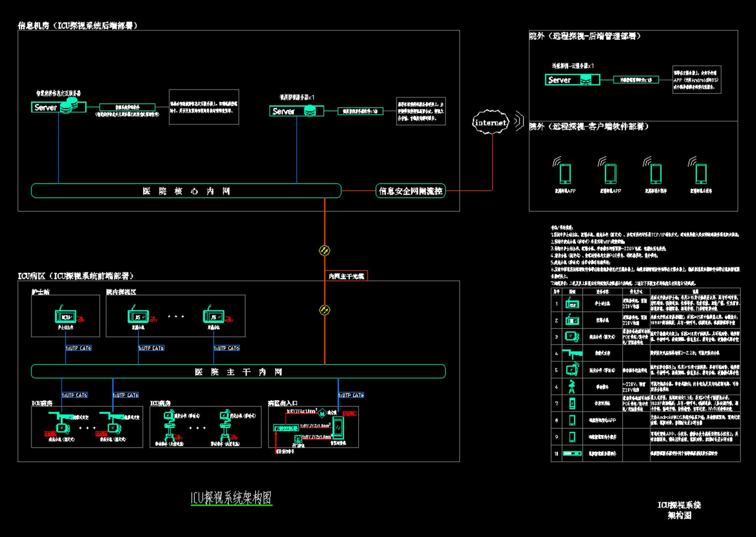Click the server bar icon in the last legend row
The image size is (756, 537).
[572, 453]
